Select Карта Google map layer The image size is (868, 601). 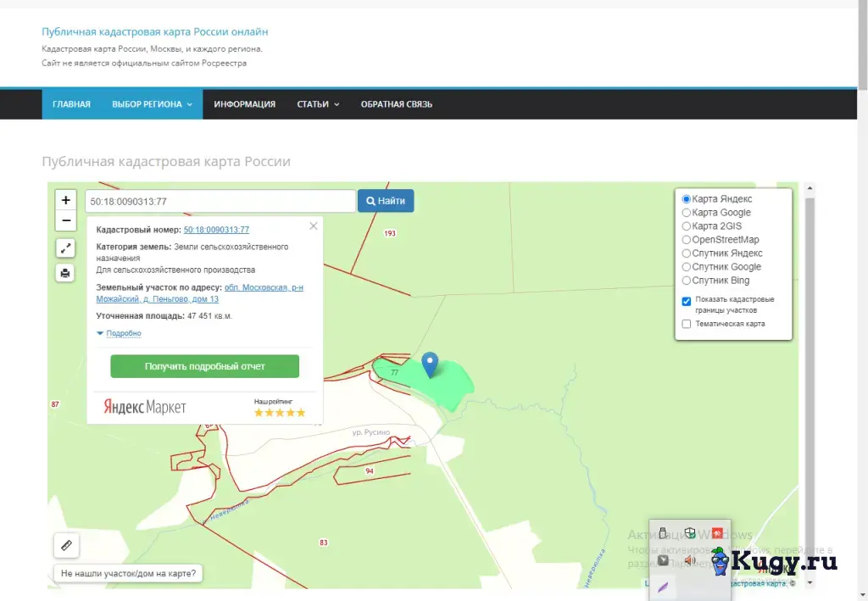(x=686, y=213)
